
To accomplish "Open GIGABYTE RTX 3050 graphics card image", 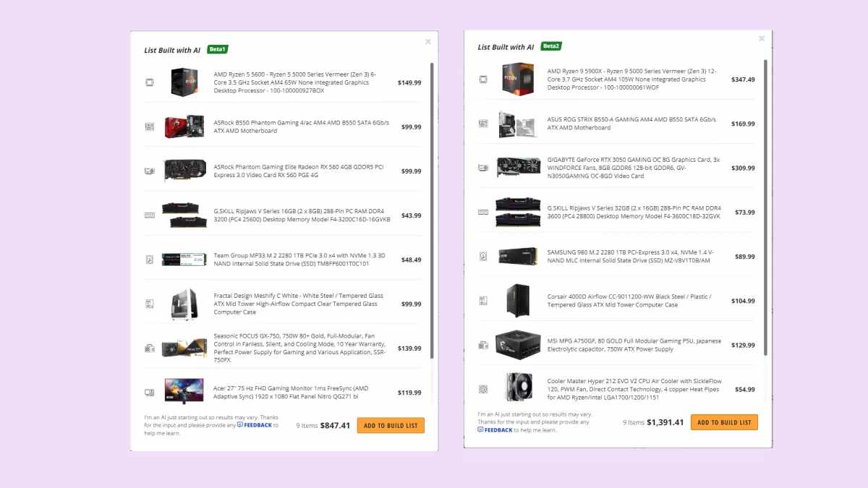I will [x=518, y=168].
